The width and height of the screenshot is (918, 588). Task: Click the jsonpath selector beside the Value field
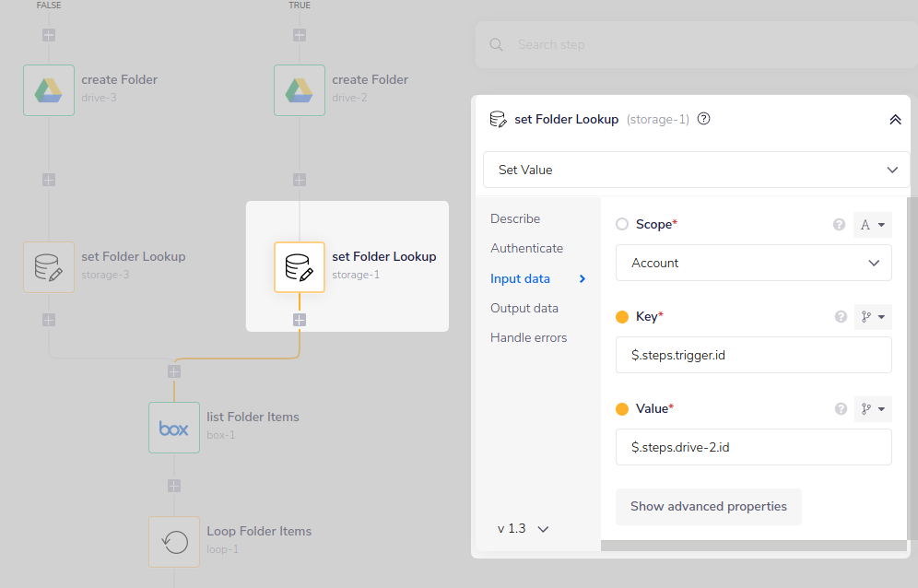coord(872,408)
